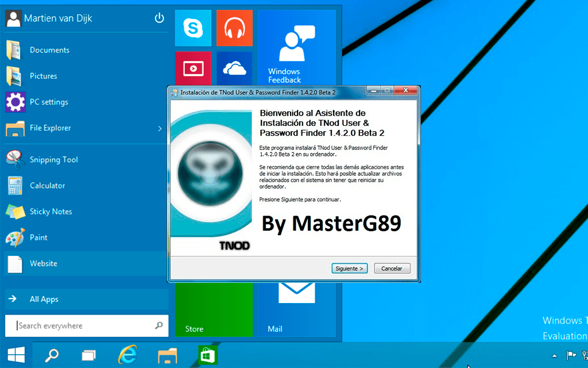The width and height of the screenshot is (588, 368).
Task: Click the magnifier icon in search box
Action: pyautogui.click(x=159, y=325)
